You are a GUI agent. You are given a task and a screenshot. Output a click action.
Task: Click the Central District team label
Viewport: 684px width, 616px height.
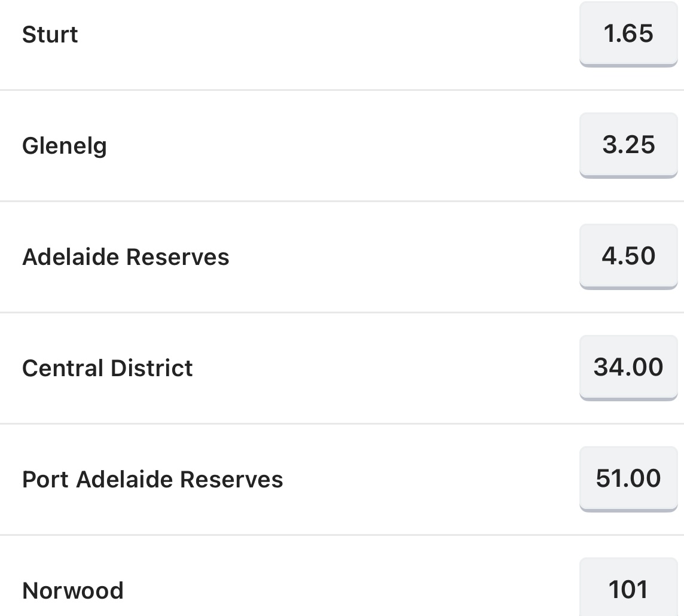(107, 368)
